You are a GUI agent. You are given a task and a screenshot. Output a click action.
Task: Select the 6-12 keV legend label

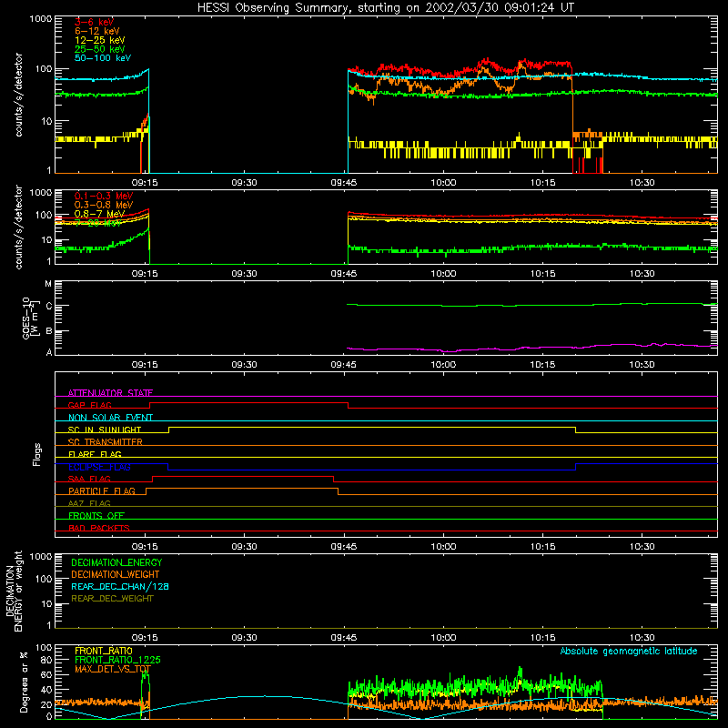pos(97,31)
